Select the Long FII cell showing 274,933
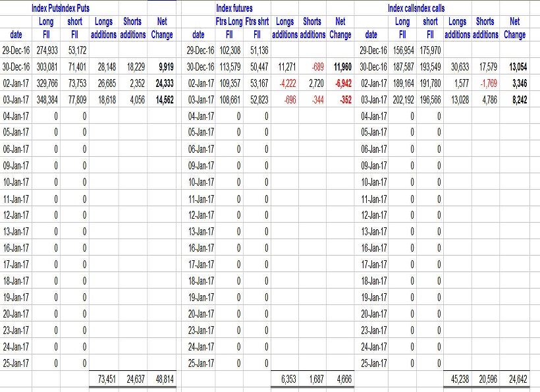The height and width of the screenshot is (392, 540). point(50,50)
